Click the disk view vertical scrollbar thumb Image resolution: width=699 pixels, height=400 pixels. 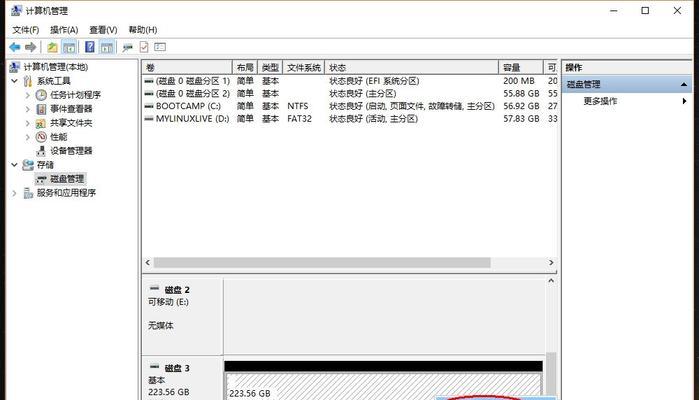[551, 375]
